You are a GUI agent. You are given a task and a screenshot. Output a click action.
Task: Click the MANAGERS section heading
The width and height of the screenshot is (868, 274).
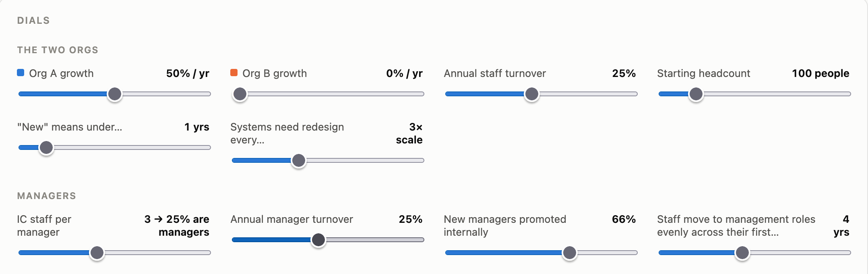click(47, 196)
